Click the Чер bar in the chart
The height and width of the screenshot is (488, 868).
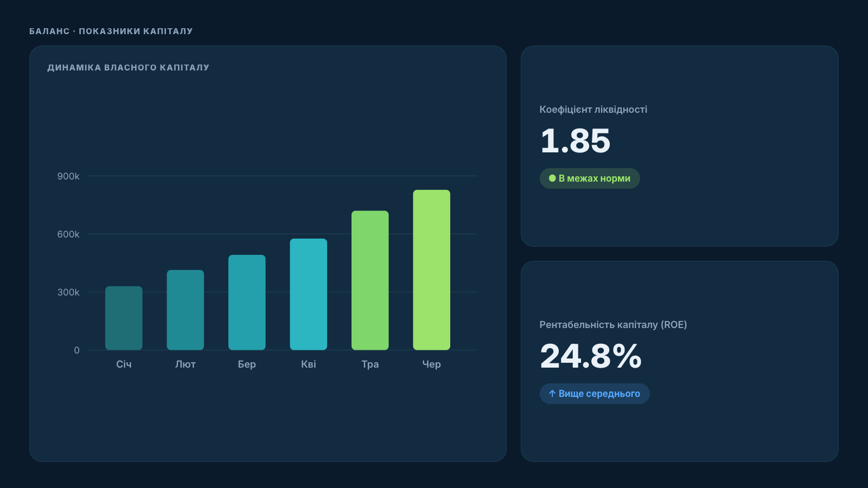click(x=432, y=270)
